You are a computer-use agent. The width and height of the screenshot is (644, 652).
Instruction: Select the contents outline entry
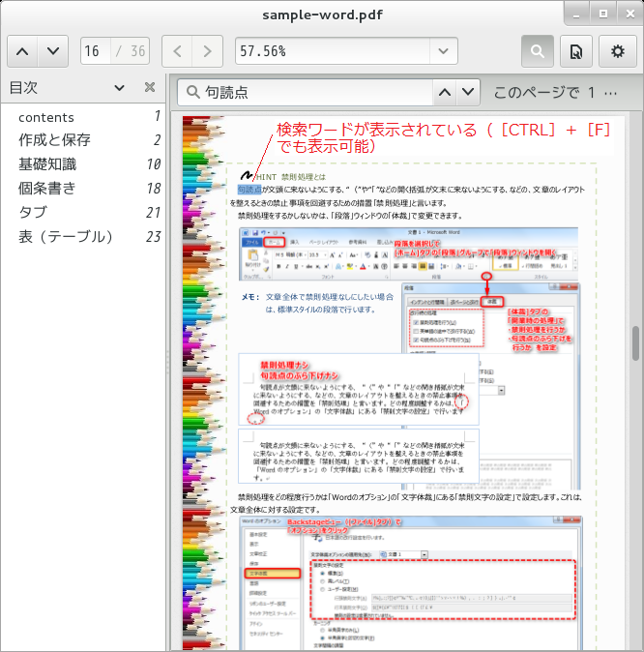[46, 117]
